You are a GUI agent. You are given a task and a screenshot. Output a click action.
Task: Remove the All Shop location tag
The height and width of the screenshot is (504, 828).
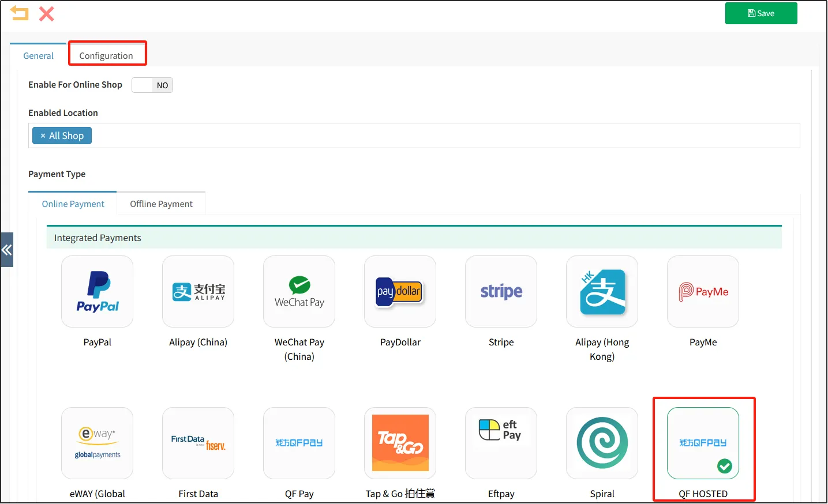43,136
